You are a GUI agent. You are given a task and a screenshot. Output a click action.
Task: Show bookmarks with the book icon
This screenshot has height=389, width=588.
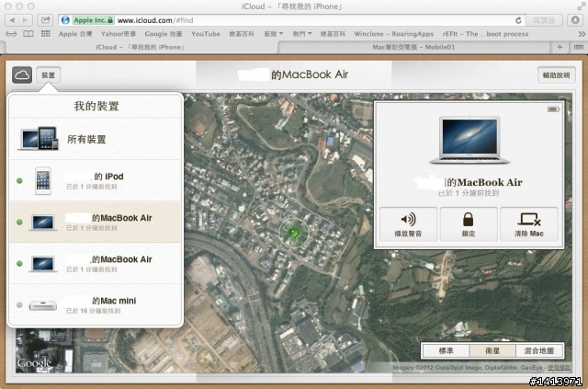[x=28, y=34]
